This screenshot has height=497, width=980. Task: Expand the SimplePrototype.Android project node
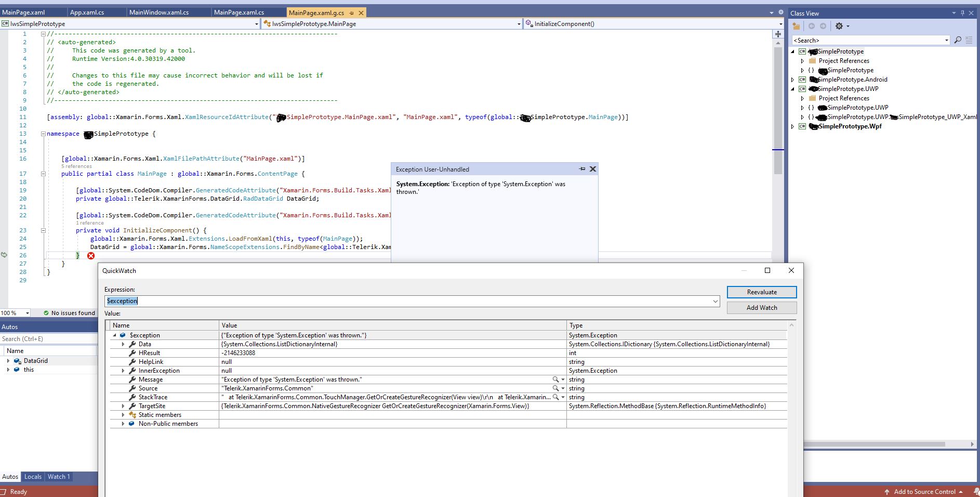point(793,80)
